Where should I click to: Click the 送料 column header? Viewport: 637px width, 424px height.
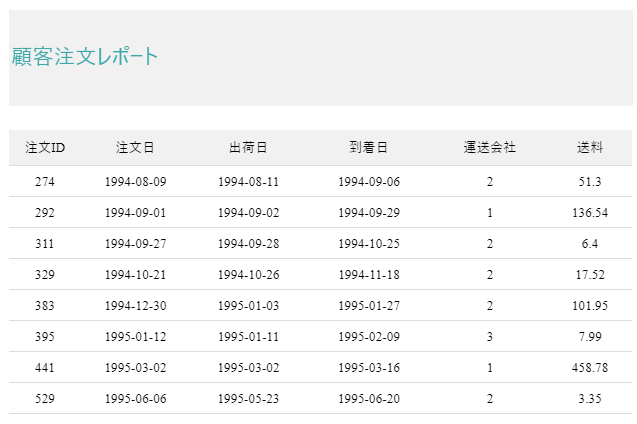coord(590,148)
